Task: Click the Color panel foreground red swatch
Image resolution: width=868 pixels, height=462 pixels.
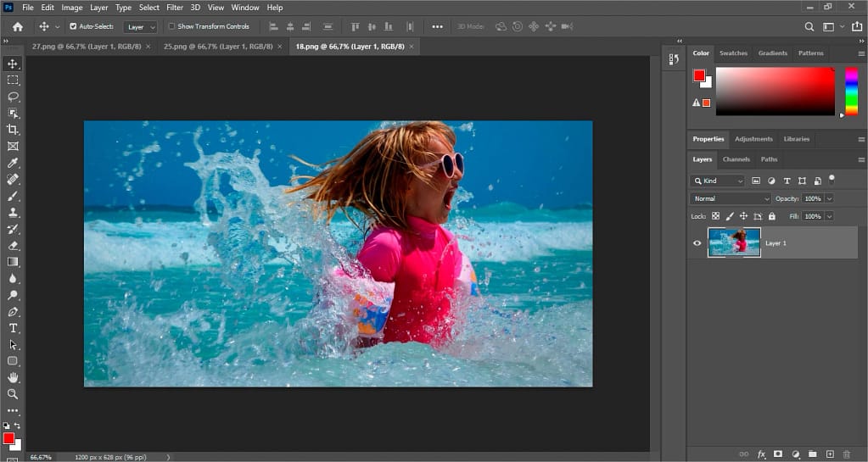Action: 699,75
